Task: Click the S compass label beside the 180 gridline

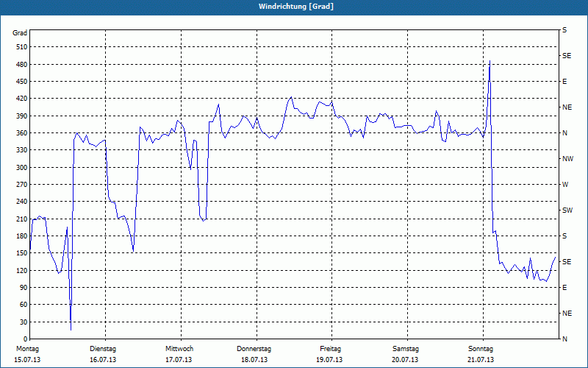Action: 564,236
